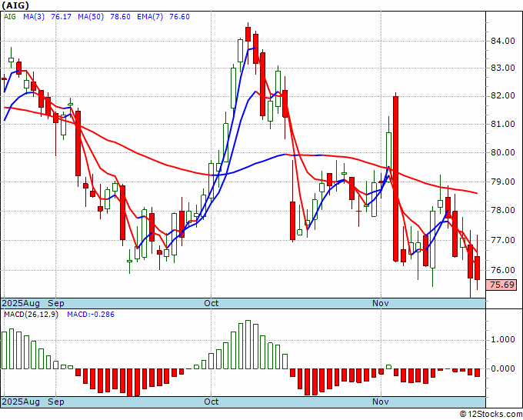This screenshot has width=523, height=420.
Task: Click the MA(3) legend label
Action: pyautogui.click(x=34, y=17)
